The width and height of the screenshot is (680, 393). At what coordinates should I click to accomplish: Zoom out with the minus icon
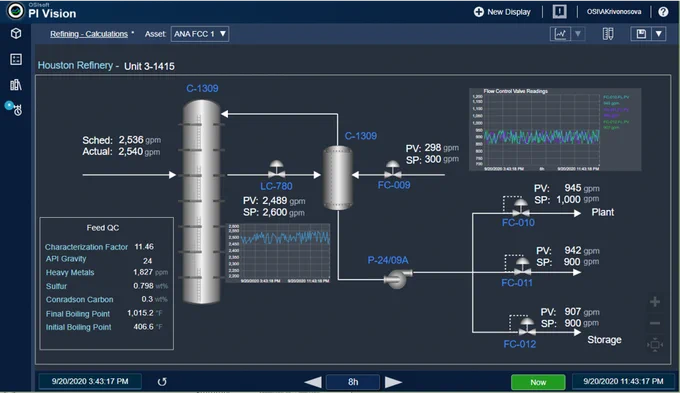[655, 323]
